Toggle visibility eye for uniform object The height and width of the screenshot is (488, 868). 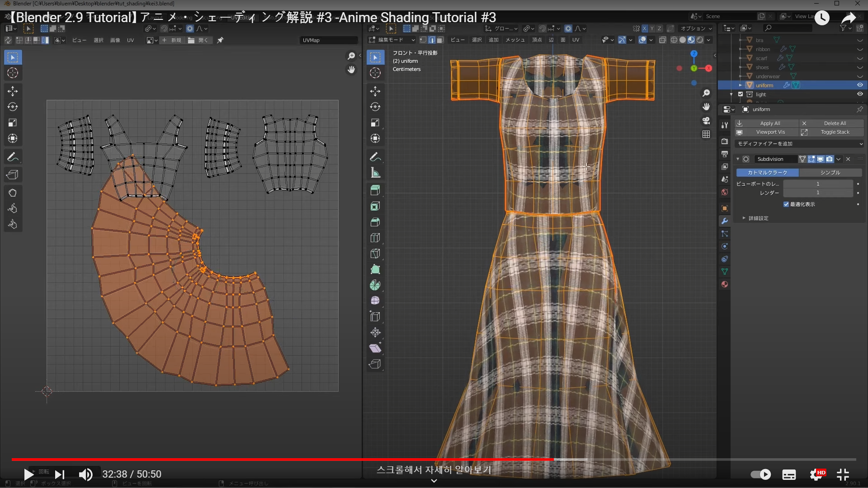coord(860,85)
